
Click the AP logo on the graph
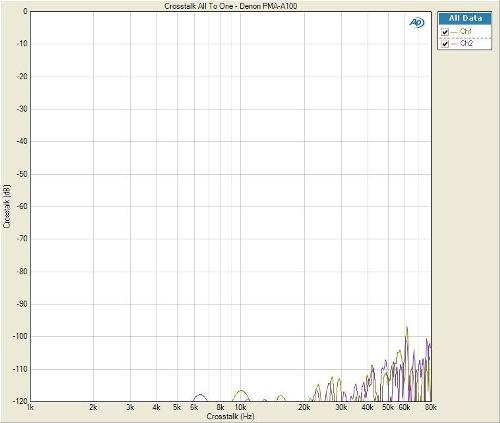417,23
